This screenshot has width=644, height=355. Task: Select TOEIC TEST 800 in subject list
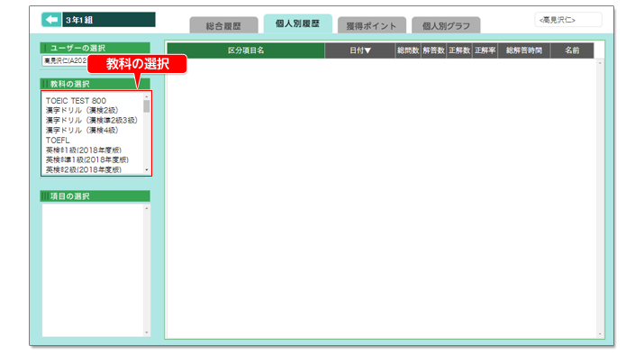76,101
